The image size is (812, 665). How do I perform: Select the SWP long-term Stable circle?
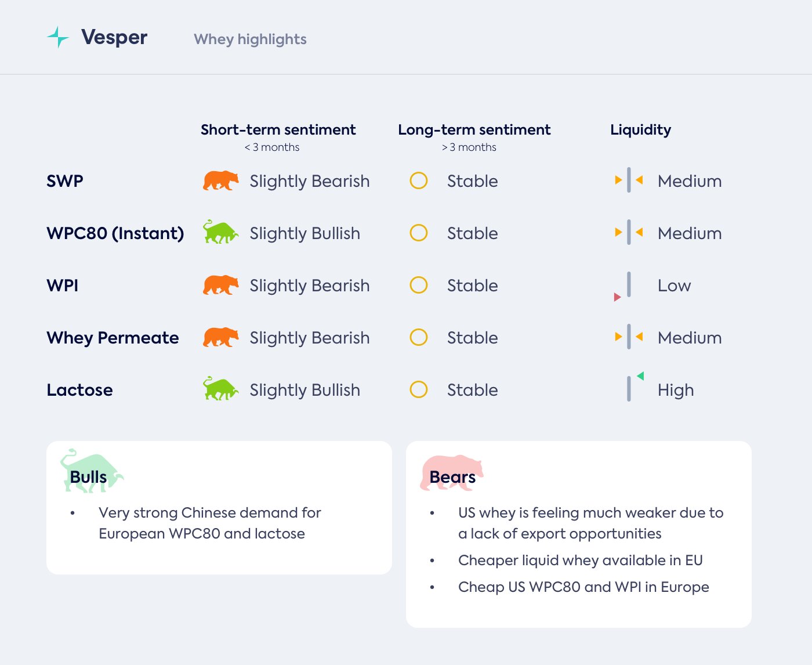[419, 181]
